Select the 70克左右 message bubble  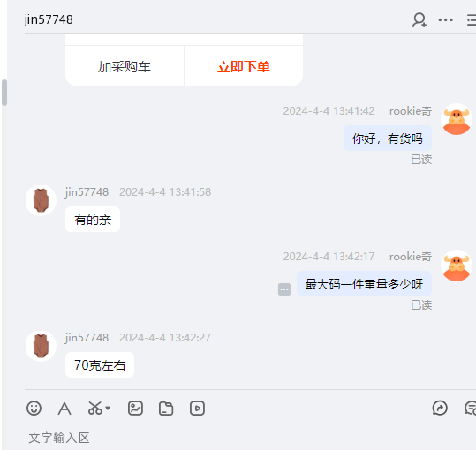[100, 364]
